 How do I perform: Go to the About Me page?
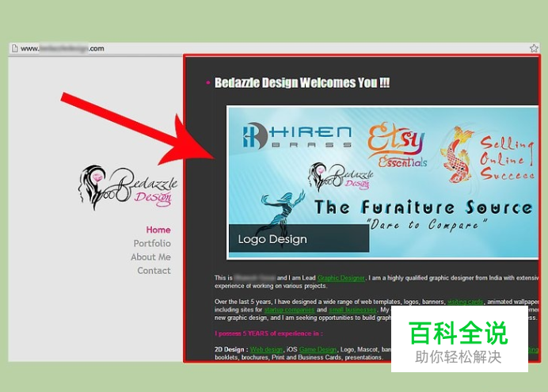click(150, 257)
